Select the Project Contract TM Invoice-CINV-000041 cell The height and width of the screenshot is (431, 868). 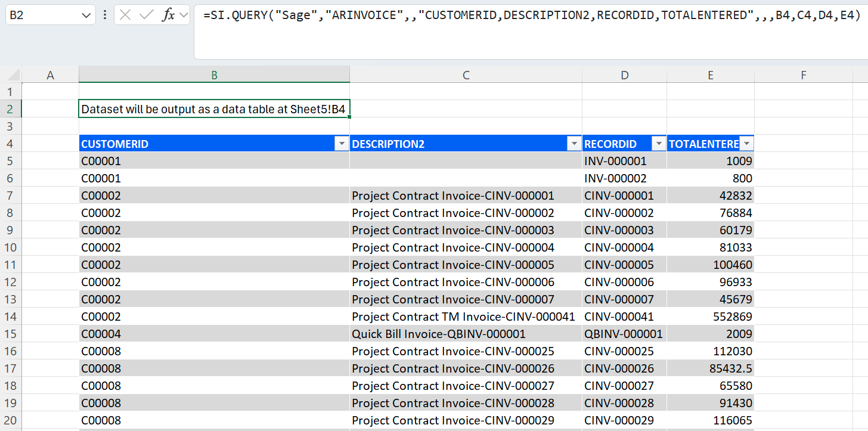[x=465, y=317]
